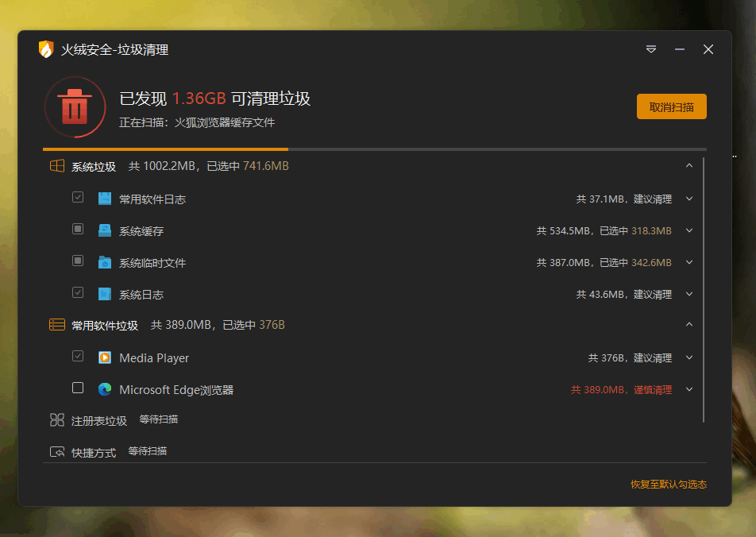Click the Huorong shield logo icon

tap(46, 49)
